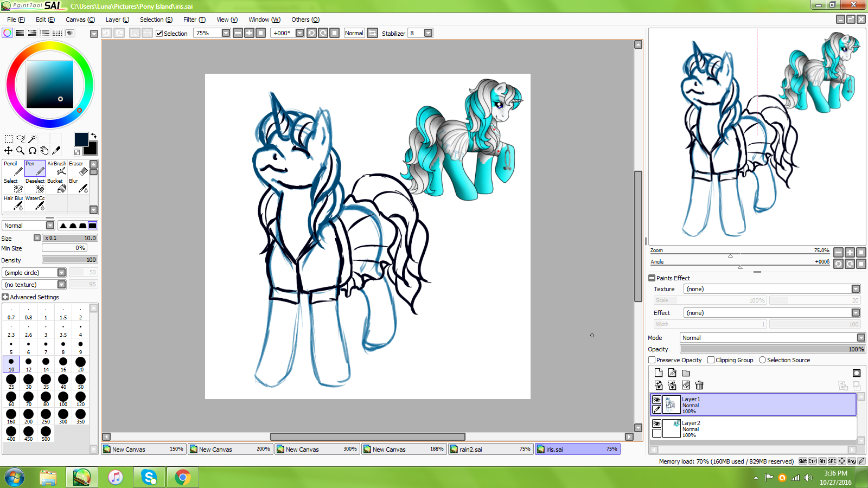
Task: Choose the AirBrush tool
Action: 56,168
